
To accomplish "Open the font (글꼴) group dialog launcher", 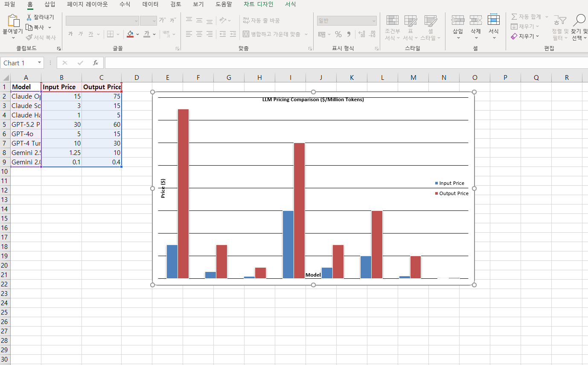I will tap(178, 49).
